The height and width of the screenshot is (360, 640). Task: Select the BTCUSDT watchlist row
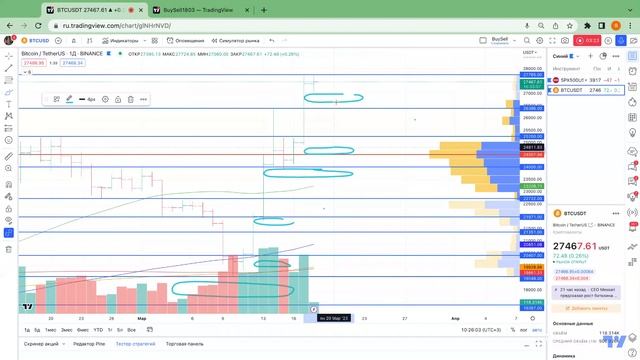(586, 90)
